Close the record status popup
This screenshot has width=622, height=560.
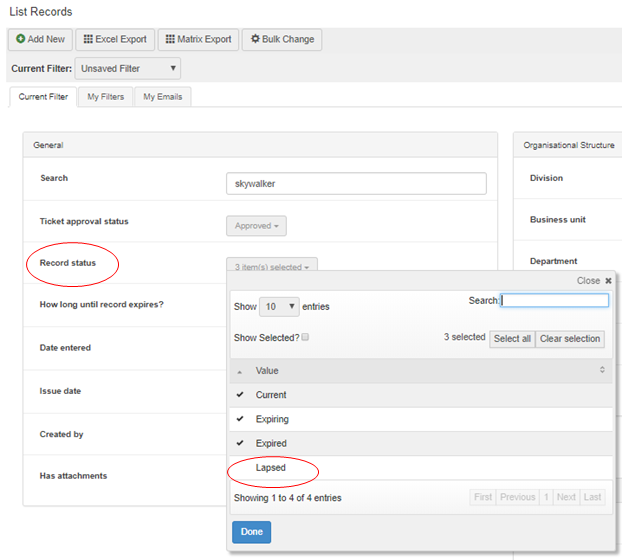[x=594, y=281]
